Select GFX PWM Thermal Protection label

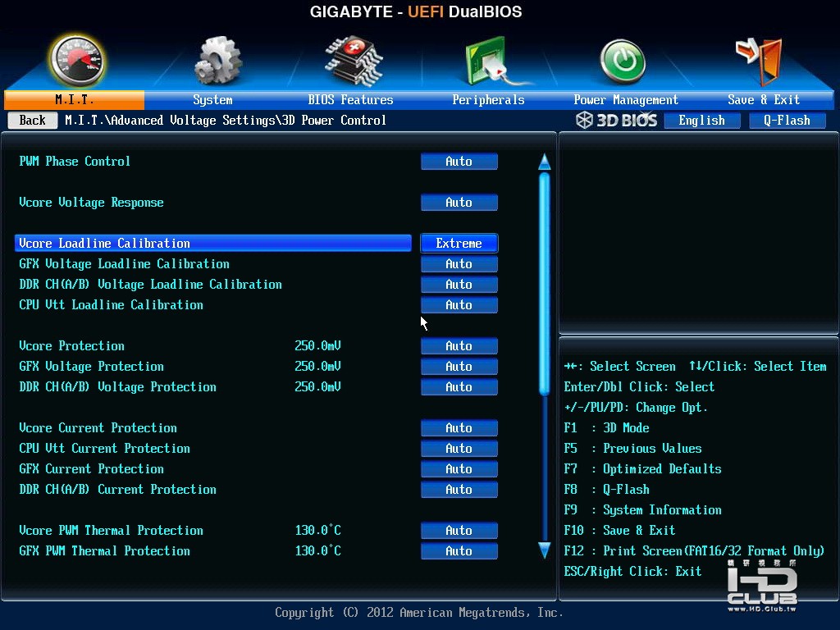pos(104,550)
